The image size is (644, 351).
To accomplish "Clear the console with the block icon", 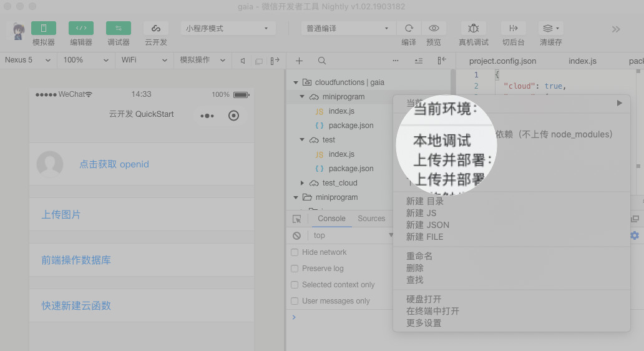I will [x=296, y=236].
